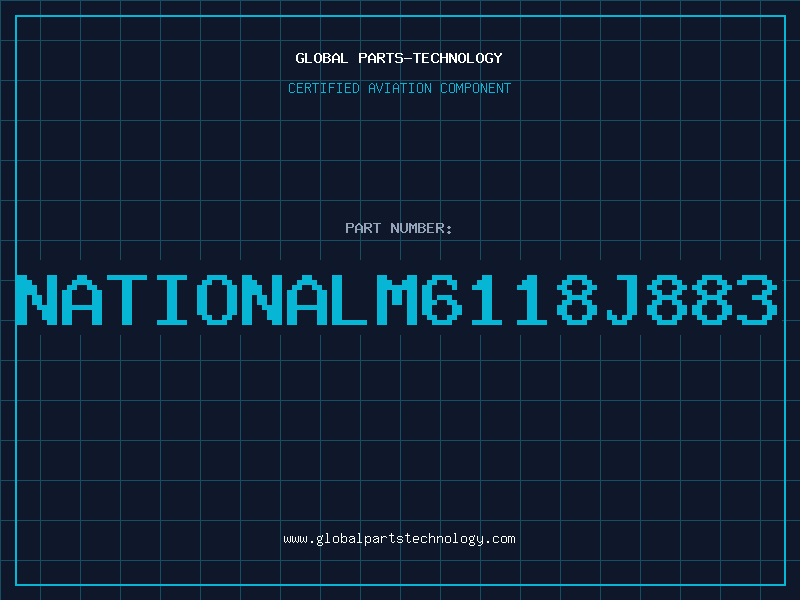Click the first letter N of the part number
This screenshot has height=600, width=800.
point(36,299)
